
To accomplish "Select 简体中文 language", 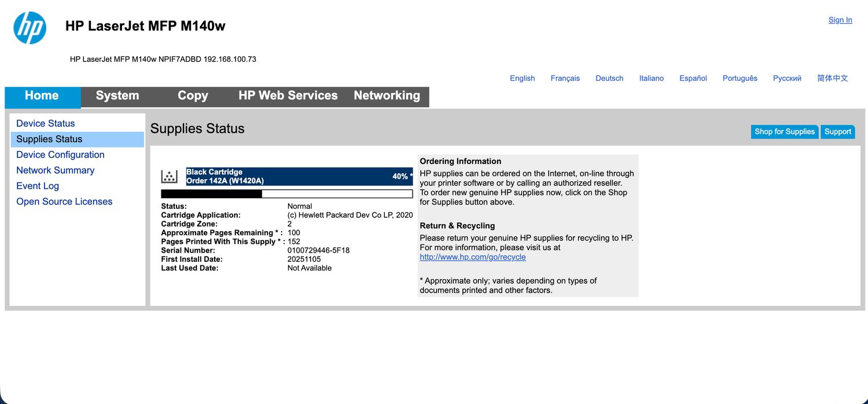I will click(833, 79).
